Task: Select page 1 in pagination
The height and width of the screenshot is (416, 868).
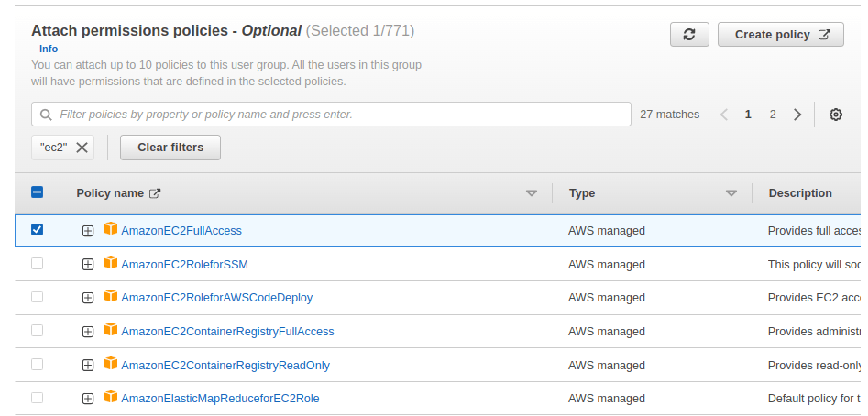Action: click(x=748, y=115)
